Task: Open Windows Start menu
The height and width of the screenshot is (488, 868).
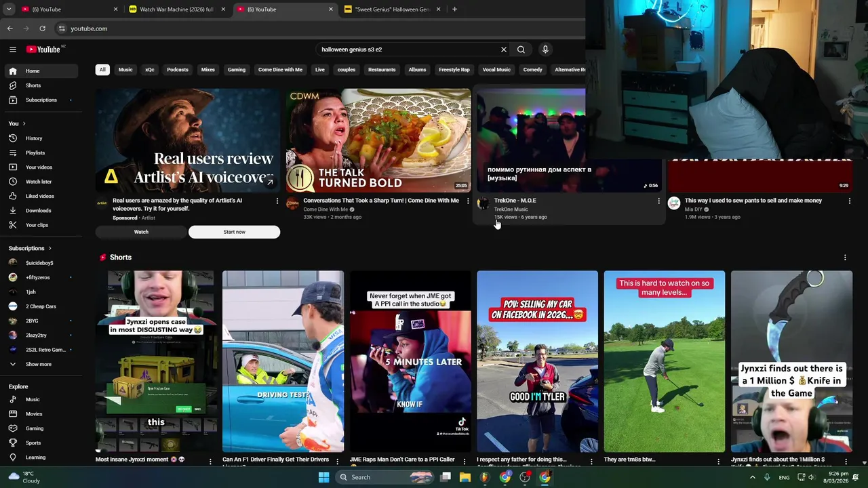Action: [x=323, y=477]
